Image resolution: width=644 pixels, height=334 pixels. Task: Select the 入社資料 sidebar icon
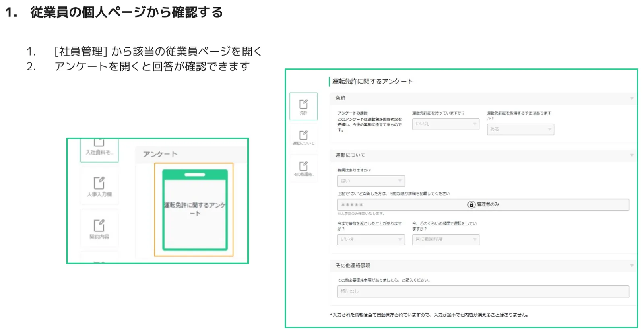tap(99, 150)
